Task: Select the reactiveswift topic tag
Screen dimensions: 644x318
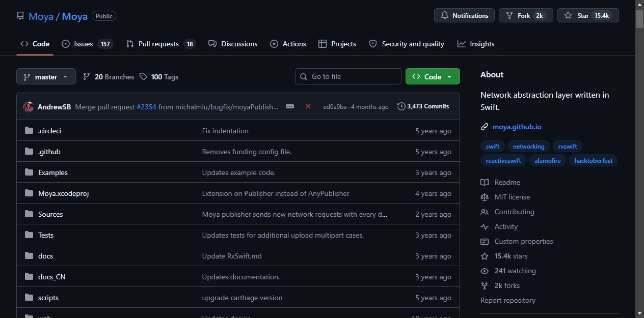Action: click(x=503, y=160)
